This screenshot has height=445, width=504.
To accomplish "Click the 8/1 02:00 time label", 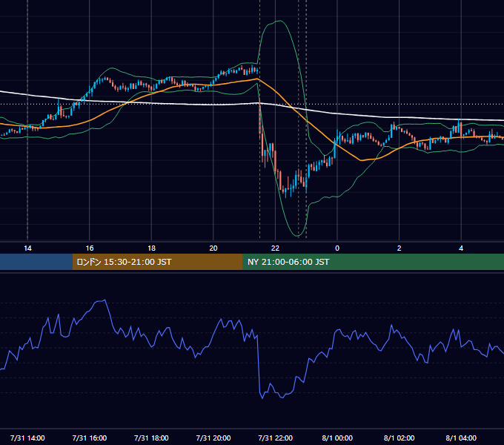I will pos(399,438).
